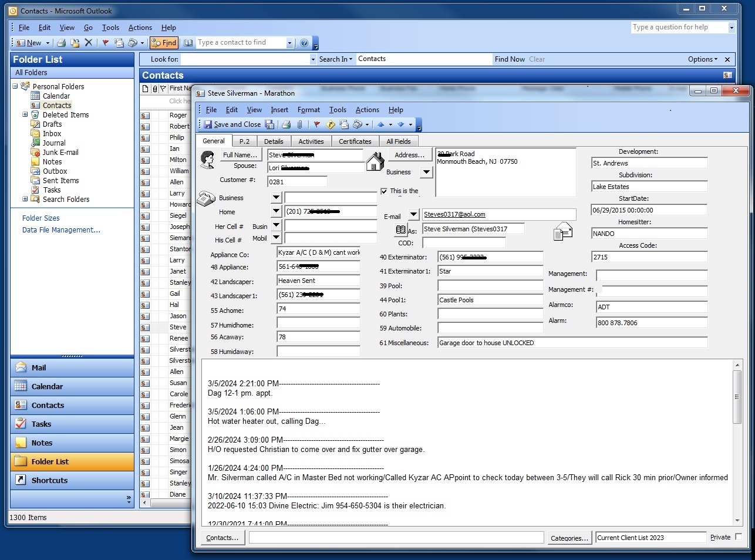
Task: Click Follow Up flag in contact window toolbar
Action: [317, 124]
